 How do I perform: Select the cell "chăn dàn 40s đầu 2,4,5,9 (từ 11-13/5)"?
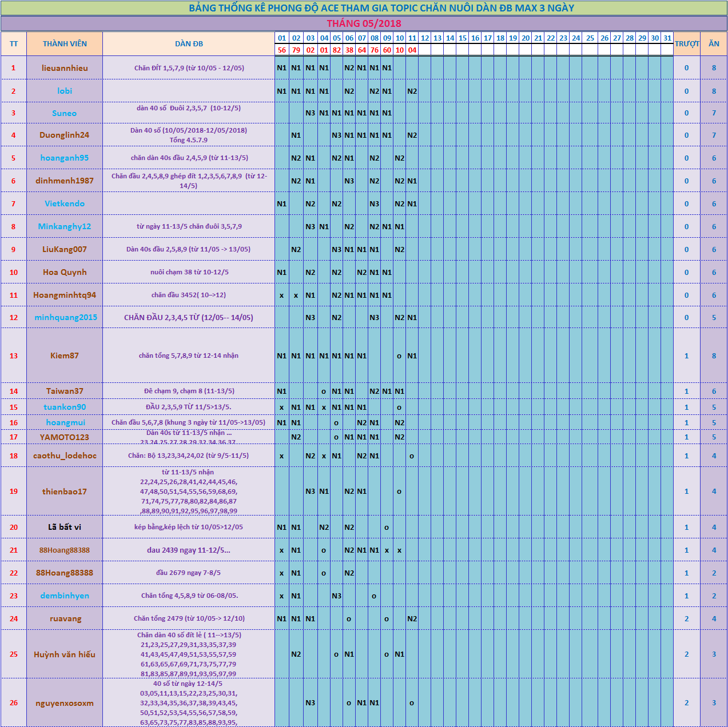click(x=189, y=158)
